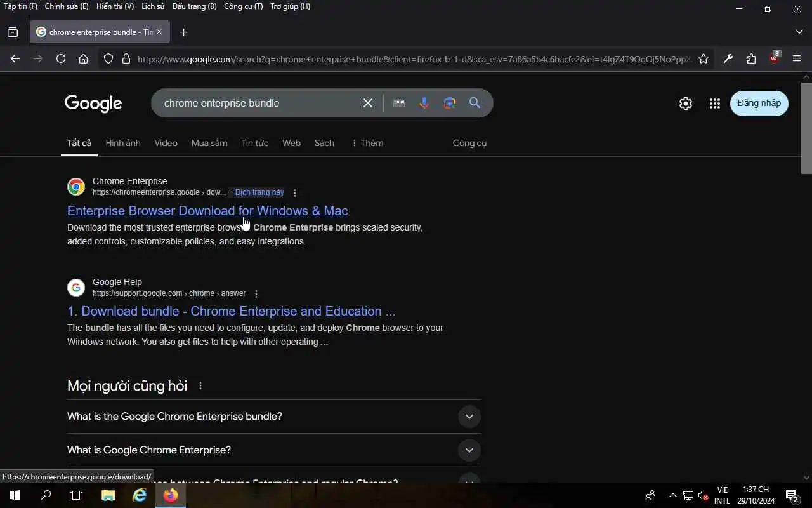Open the wrench tools icon in toolbar
This screenshot has height=508, width=812.
(728, 58)
